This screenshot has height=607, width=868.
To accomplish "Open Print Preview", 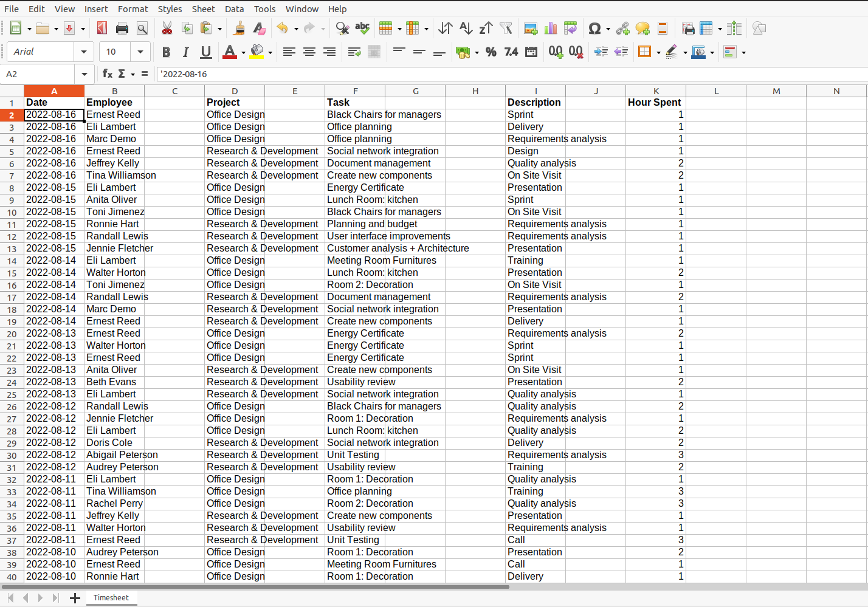I will [142, 29].
